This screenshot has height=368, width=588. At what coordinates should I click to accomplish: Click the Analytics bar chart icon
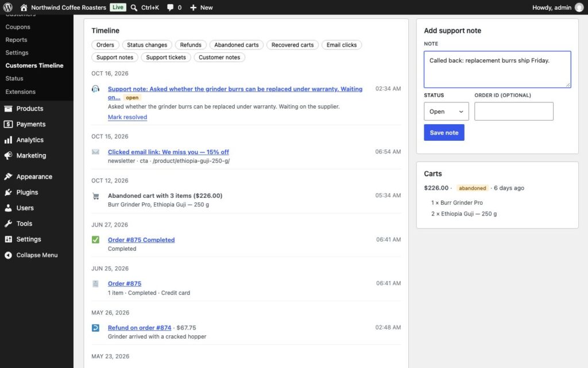pos(8,140)
